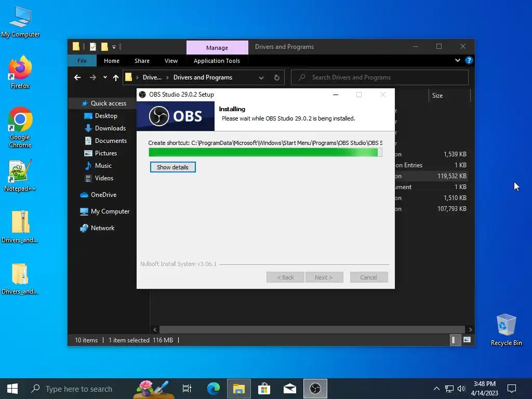Click the Size column header
The width and height of the screenshot is (532, 399).
[x=449, y=96]
